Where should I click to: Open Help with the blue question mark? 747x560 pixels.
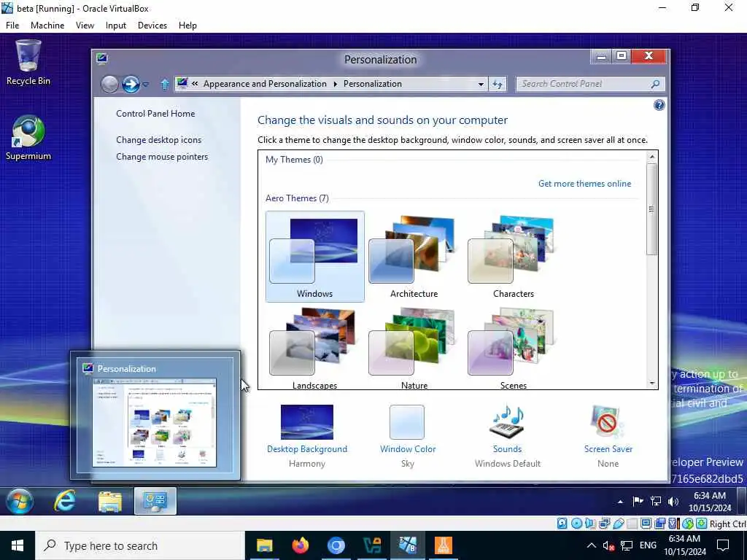[x=659, y=105]
